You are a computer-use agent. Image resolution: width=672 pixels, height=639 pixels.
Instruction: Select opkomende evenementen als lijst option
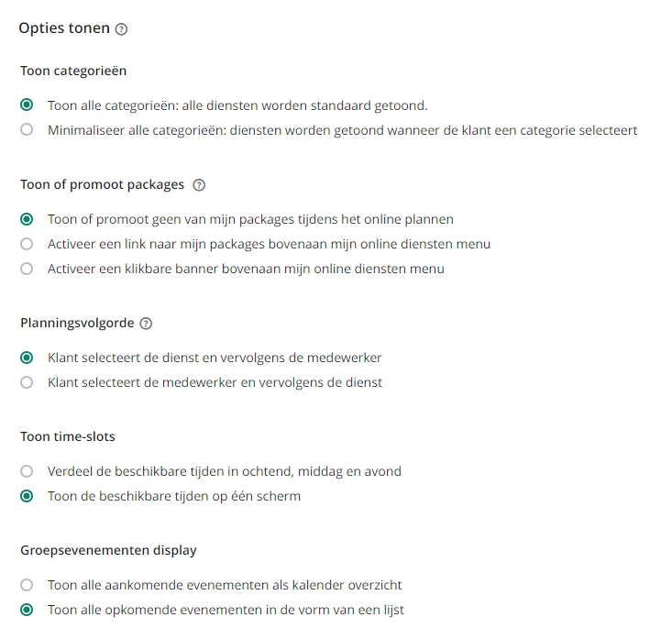(27, 610)
